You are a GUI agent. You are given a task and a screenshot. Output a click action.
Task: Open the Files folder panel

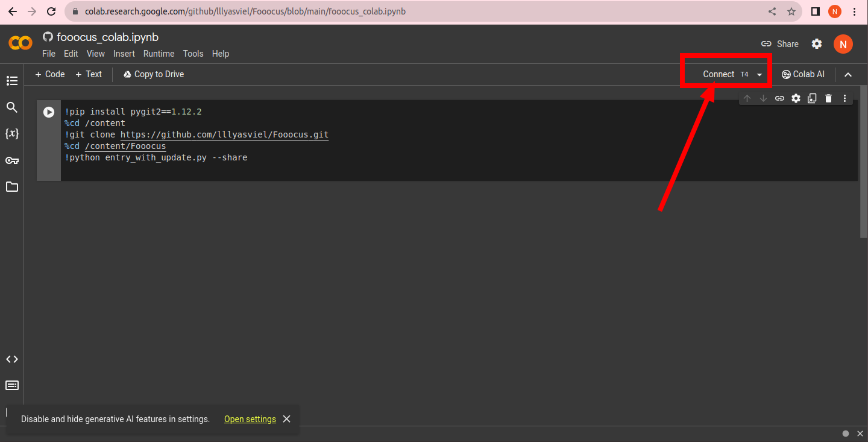(x=12, y=187)
